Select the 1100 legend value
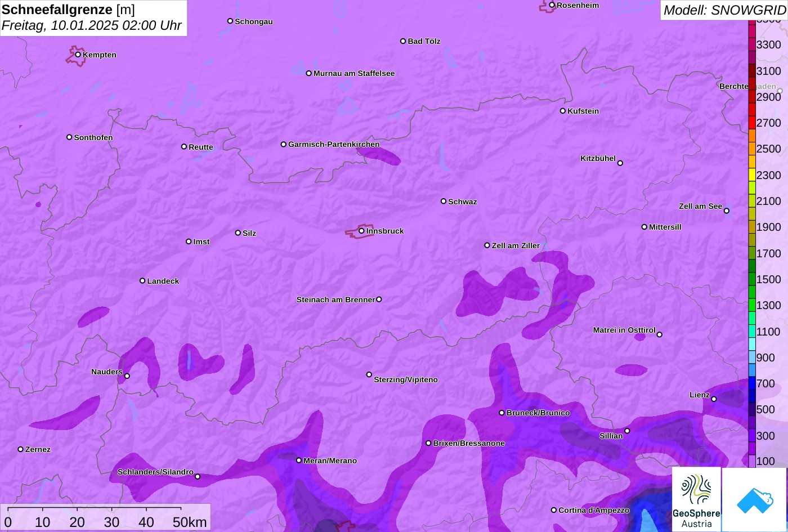The height and width of the screenshot is (532, 788). pos(769,332)
